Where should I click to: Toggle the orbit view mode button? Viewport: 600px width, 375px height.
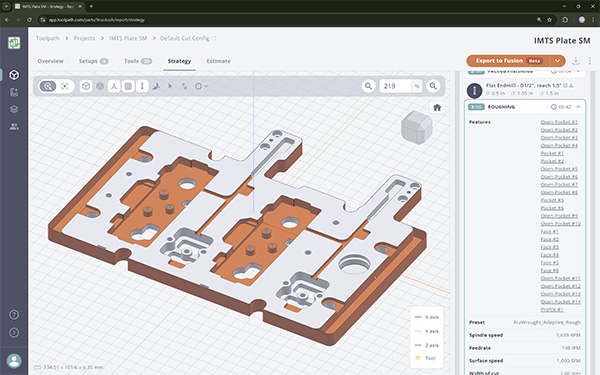[x=48, y=86]
